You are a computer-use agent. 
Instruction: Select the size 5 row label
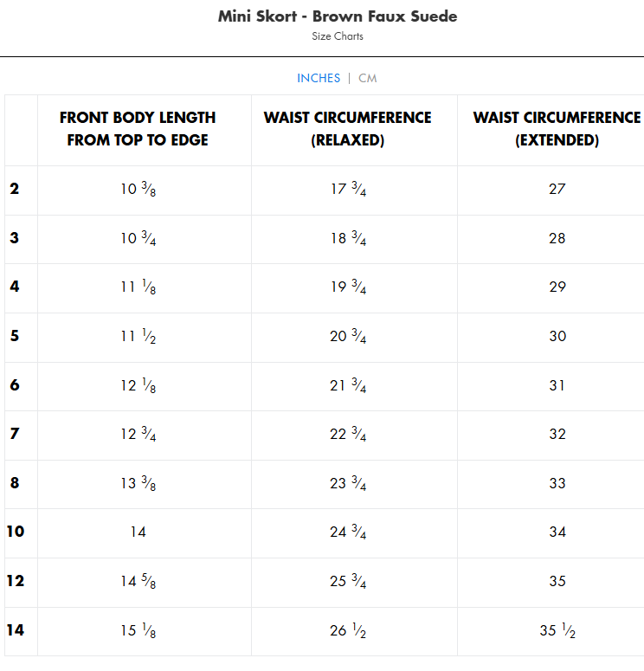(15, 336)
